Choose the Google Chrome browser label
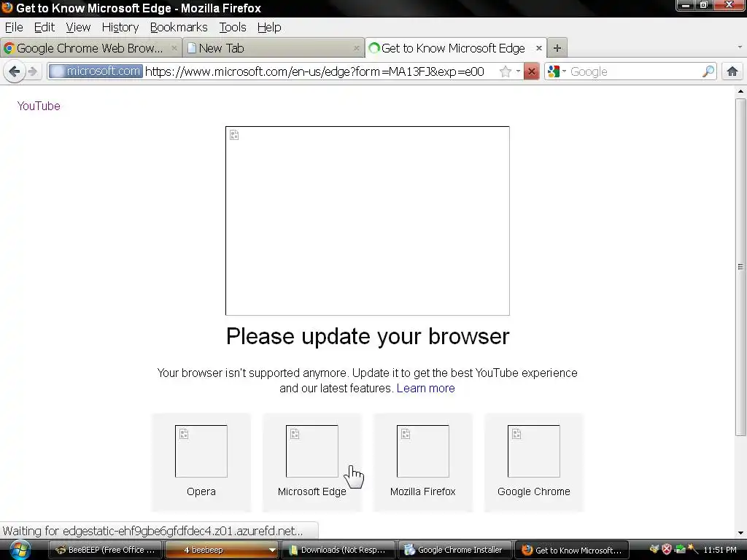The height and width of the screenshot is (560, 747). tap(533, 491)
